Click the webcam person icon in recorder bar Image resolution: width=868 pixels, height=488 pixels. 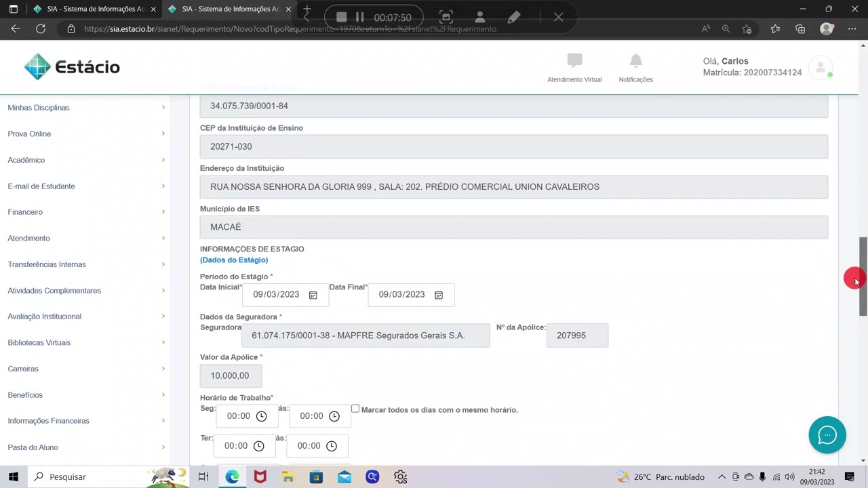480,17
